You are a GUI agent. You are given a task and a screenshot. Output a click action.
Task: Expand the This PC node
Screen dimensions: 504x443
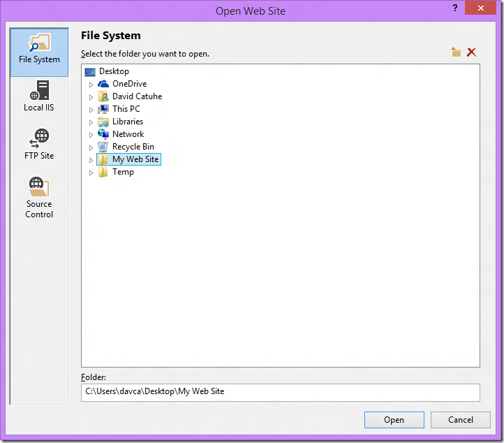click(91, 110)
